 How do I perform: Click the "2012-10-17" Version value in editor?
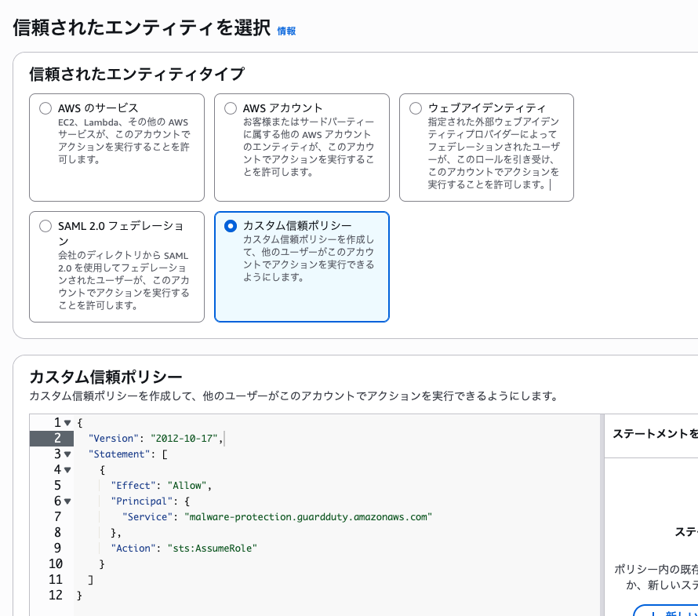click(x=184, y=439)
